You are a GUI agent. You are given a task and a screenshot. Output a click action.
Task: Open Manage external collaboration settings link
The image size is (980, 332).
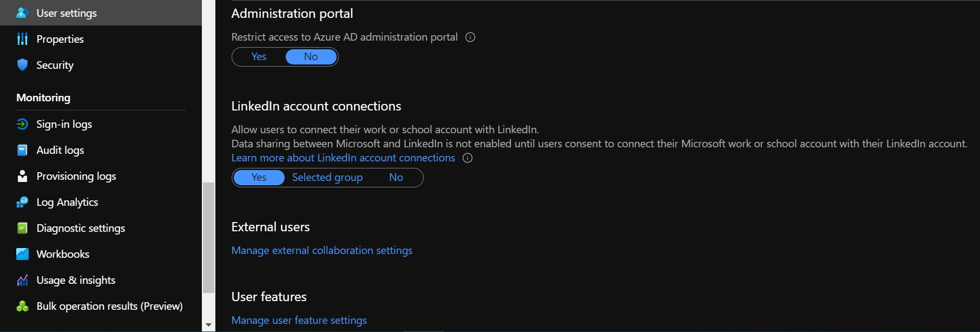point(322,250)
